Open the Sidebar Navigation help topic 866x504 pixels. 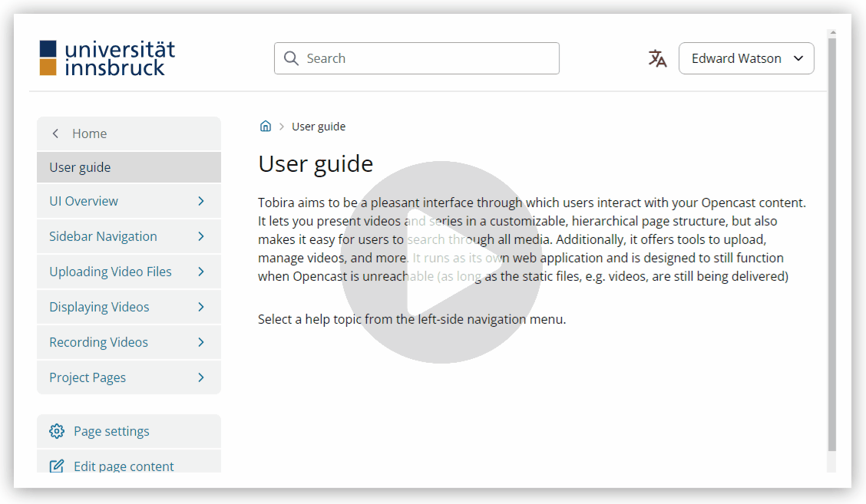103,236
